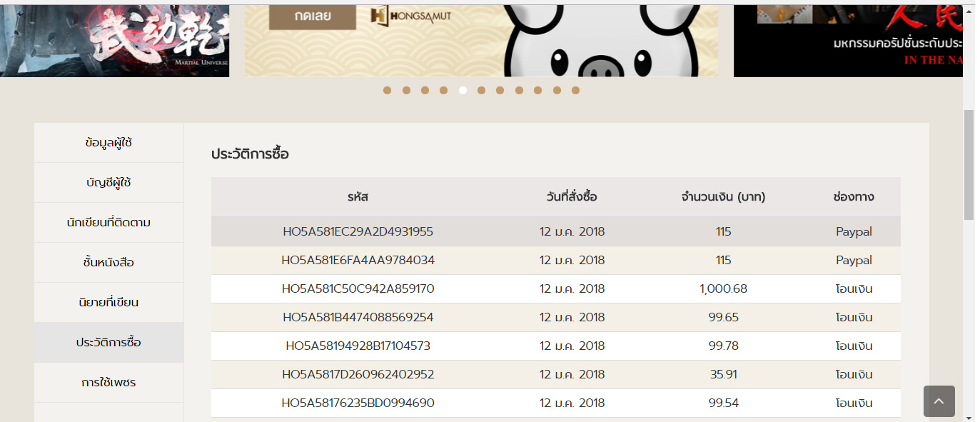Select ประวัติการซื้อ sidebar tab
The height and width of the screenshot is (422, 977).
[x=109, y=342]
